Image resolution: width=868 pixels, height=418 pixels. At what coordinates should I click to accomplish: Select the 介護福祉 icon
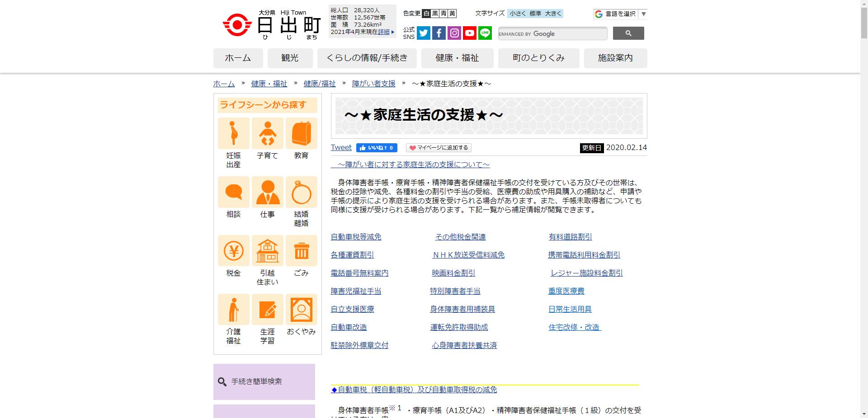click(233, 309)
